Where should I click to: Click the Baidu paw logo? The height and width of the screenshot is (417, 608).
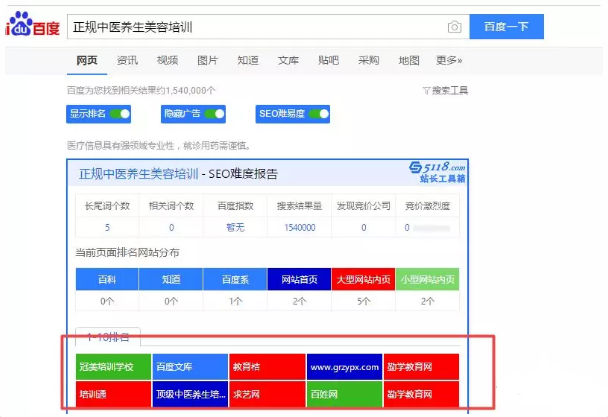(33, 24)
